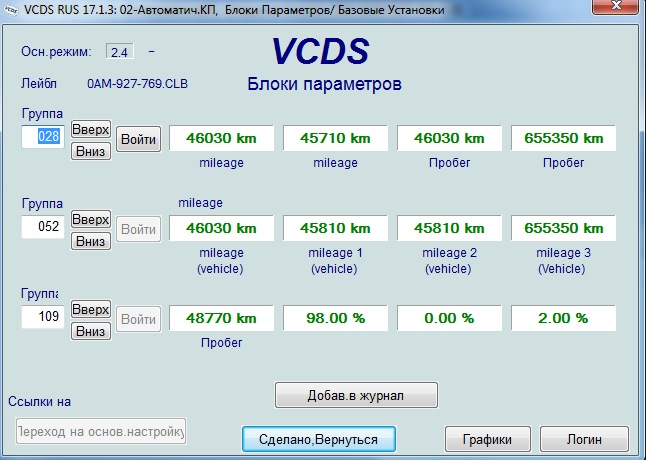This screenshot has width=646, height=460.
Task: Click the 0AM-927-769.CLB label text
Action: click(138, 84)
